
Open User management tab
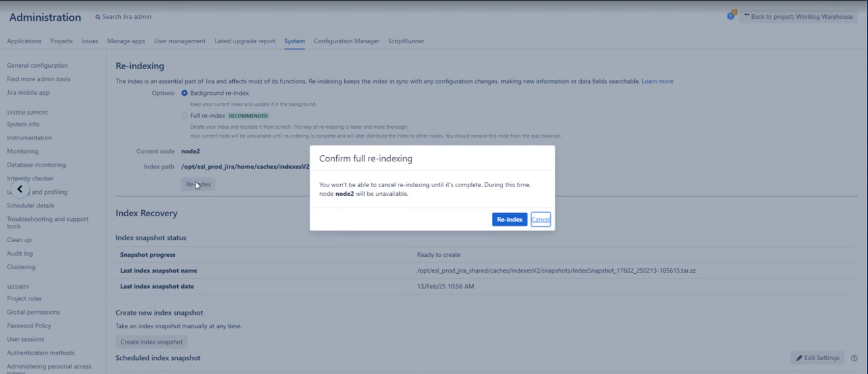pos(180,41)
